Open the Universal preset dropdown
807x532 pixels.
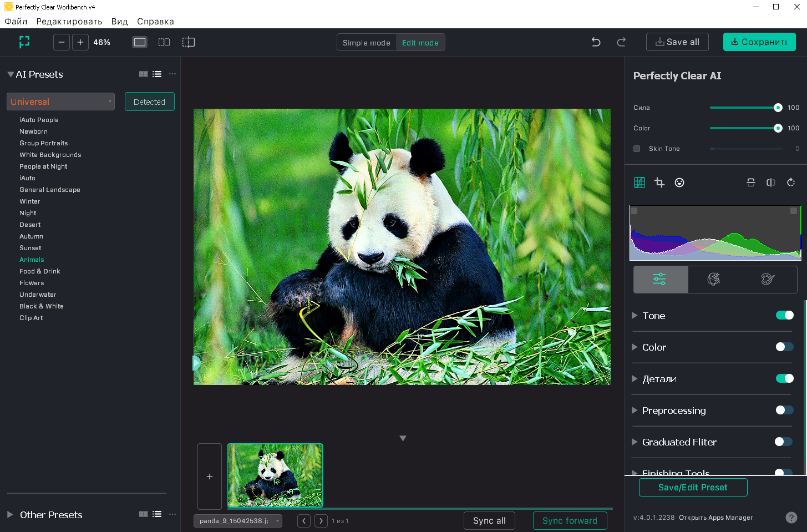pyautogui.click(x=60, y=102)
